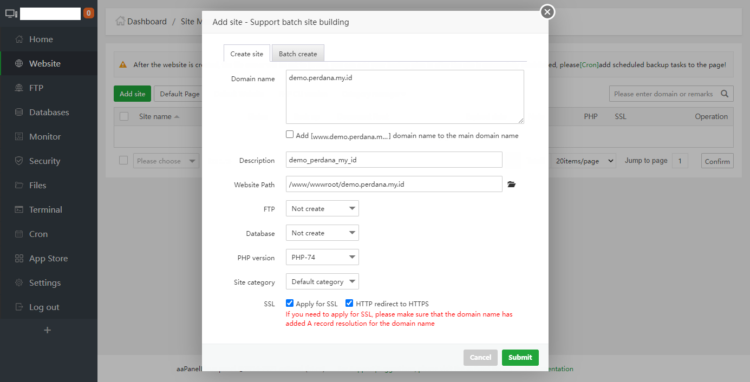Open the Site category dropdown

click(x=322, y=282)
